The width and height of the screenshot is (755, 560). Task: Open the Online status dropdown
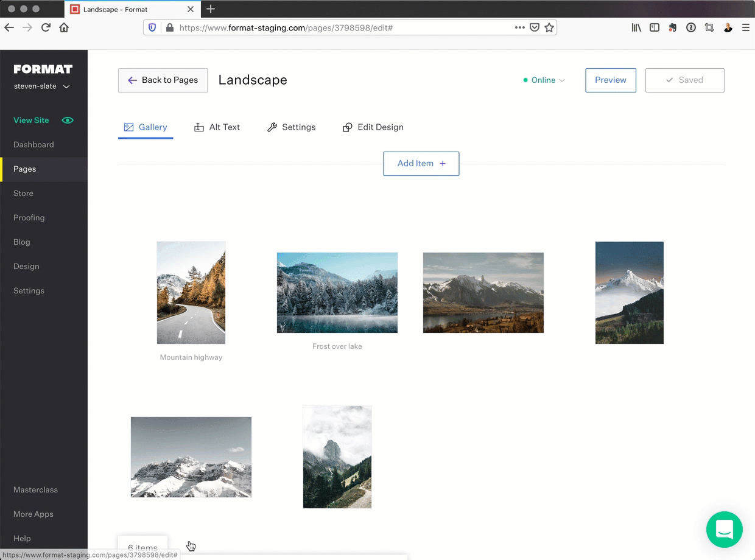544,80
